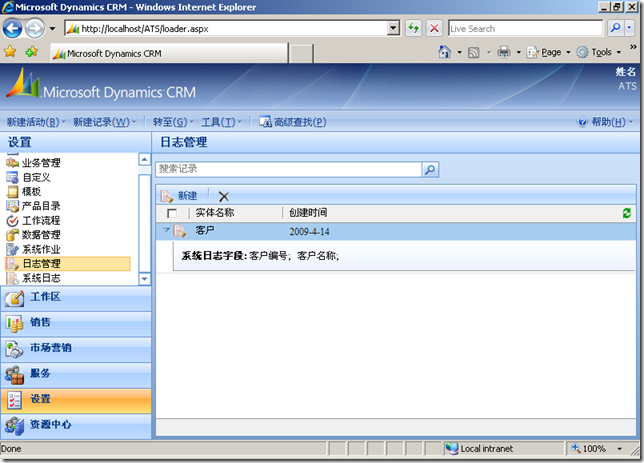
Task: Click the Live Search magnifier button
Action: 615,28
